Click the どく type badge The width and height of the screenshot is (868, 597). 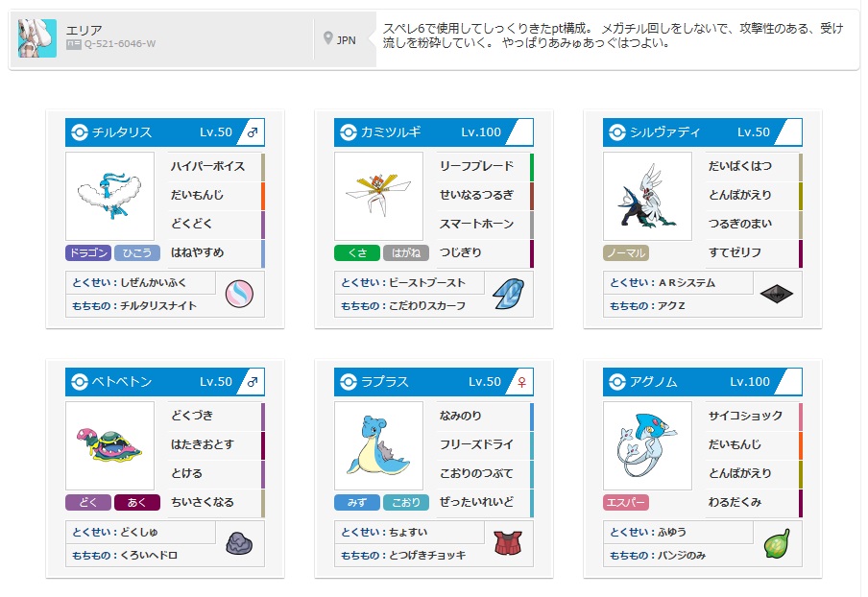[88, 502]
